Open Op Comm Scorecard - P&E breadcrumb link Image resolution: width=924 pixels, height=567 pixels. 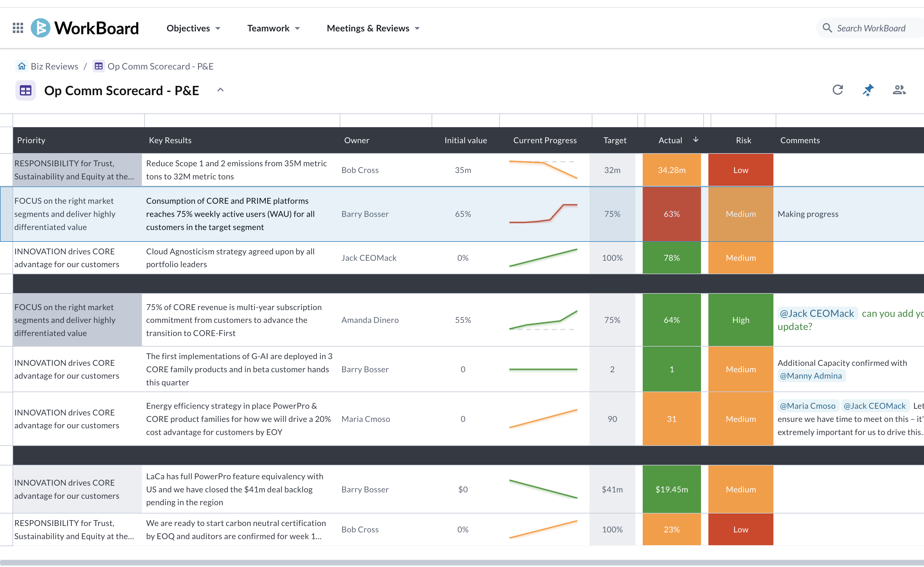(x=161, y=66)
